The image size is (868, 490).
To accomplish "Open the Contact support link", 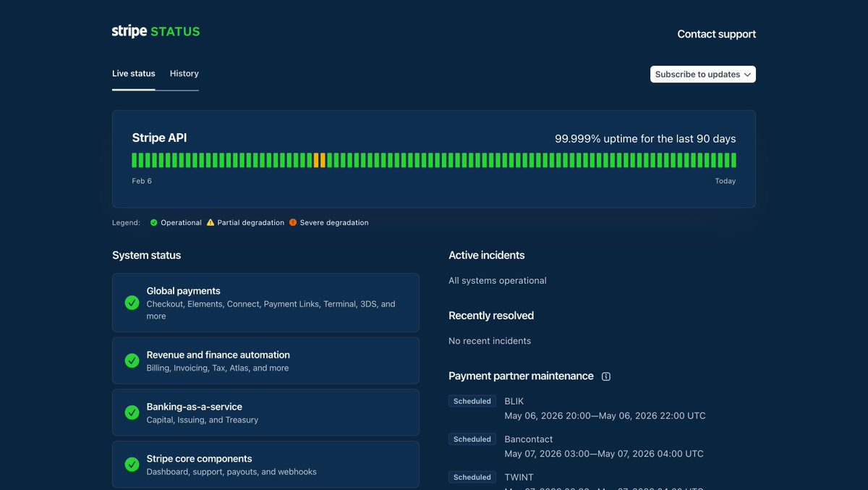I will point(717,34).
